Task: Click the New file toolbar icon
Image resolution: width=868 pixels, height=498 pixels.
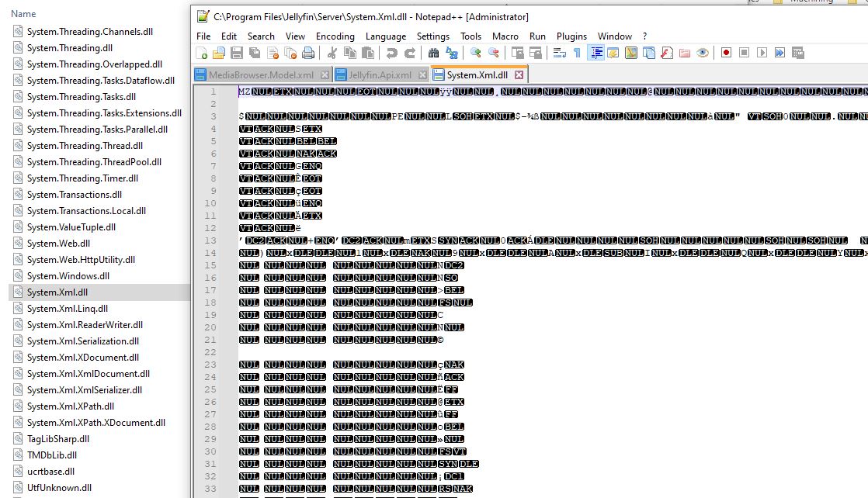Action: tap(202, 53)
